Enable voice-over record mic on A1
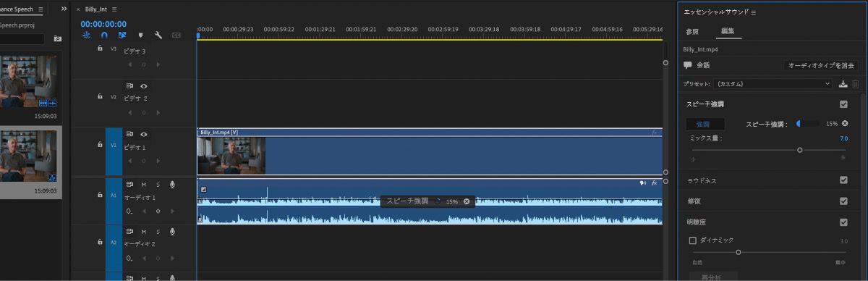This screenshot has width=868, height=281. pyautogui.click(x=172, y=184)
